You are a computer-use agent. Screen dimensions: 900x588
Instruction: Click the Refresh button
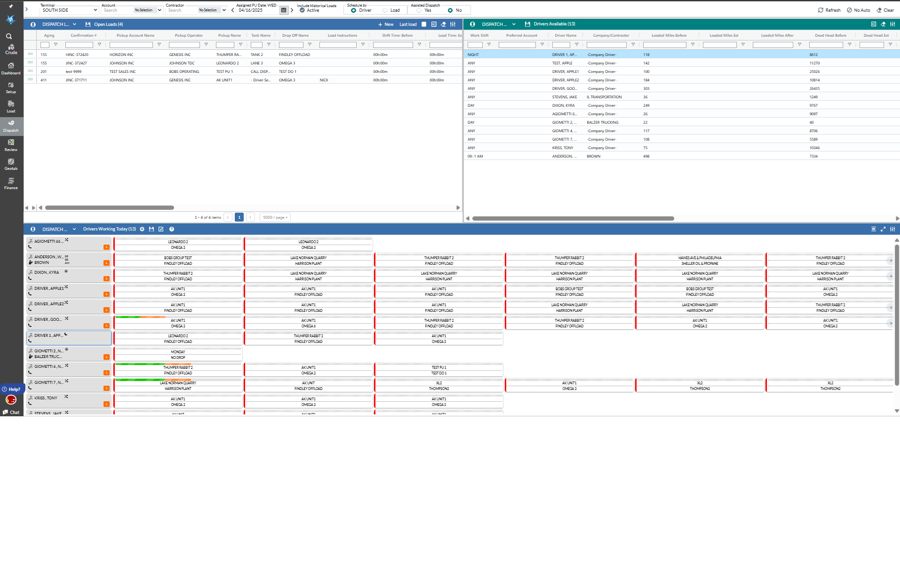point(829,10)
